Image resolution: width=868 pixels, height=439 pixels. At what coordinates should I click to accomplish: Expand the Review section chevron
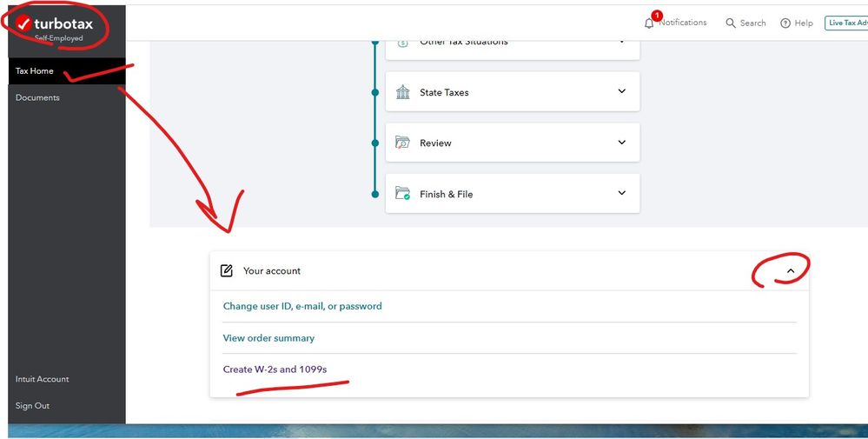click(621, 143)
